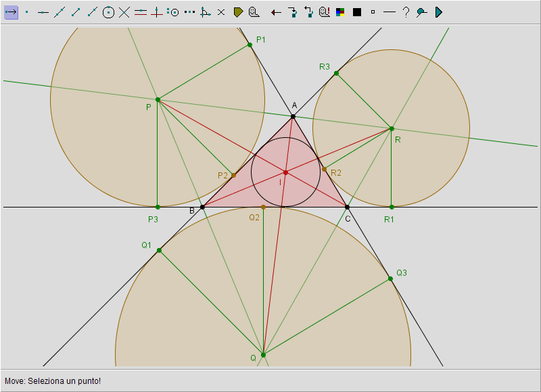This screenshot has width=541, height=392.
Task: Select the teal tracker tool icon
Action: pyautogui.click(x=421, y=12)
